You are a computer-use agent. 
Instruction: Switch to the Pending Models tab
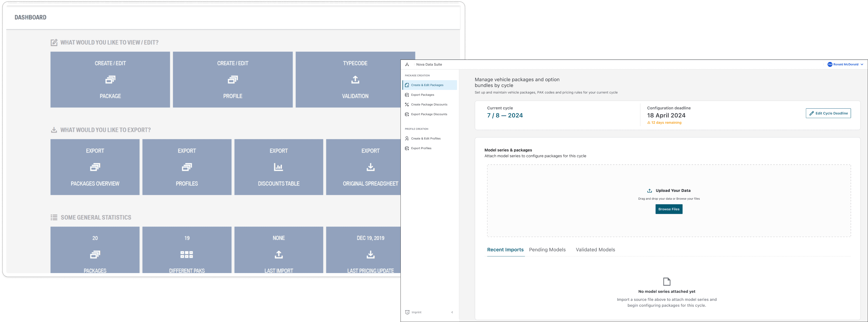(547, 250)
